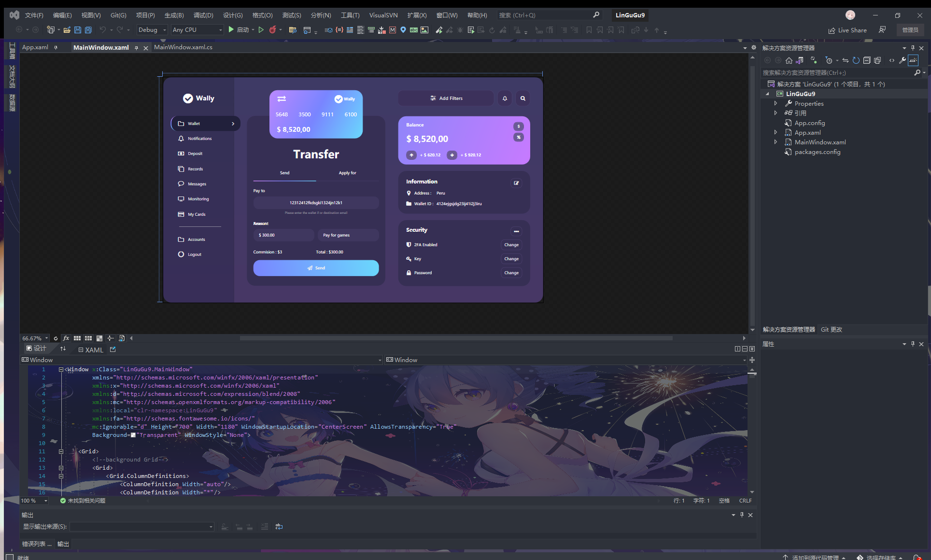The height and width of the screenshot is (560, 931).
Task: Expand the Properties node in Solution Explorer
Action: pos(776,103)
